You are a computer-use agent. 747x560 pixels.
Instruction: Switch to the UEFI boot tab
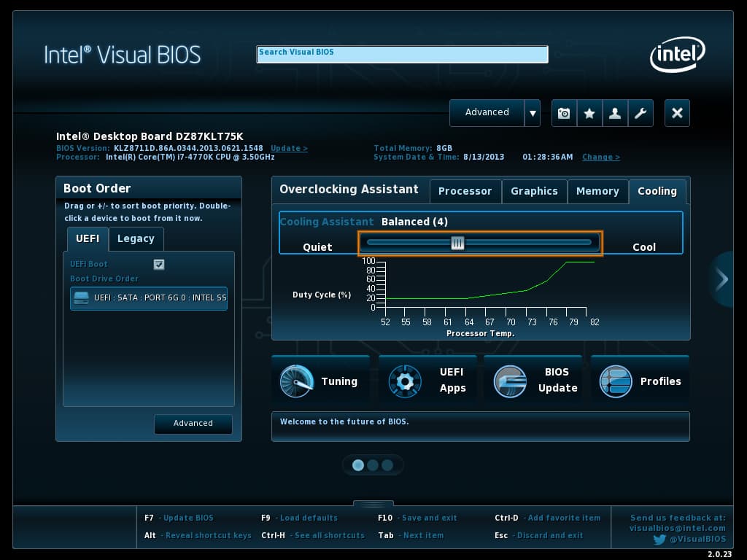click(x=88, y=238)
